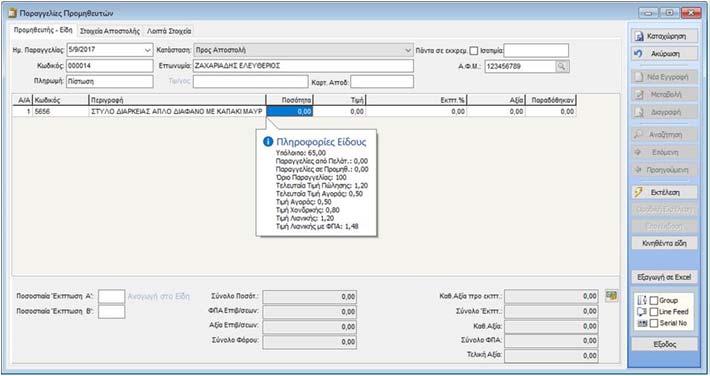Switch to Λοιπά Στοιχεία tab
Viewport: 710px width, 376px height.
pos(169,31)
